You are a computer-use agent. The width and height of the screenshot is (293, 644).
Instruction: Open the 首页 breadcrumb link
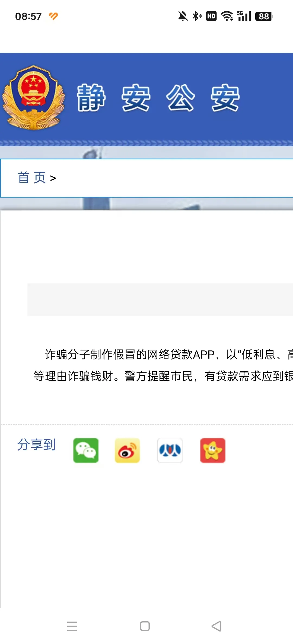(x=32, y=178)
